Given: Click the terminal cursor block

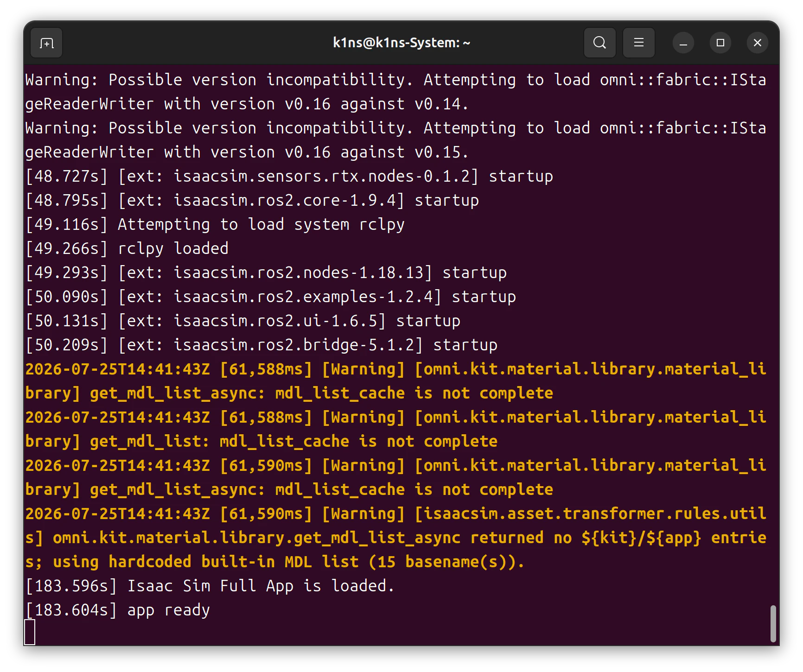Looking at the screenshot, I should point(30,632).
